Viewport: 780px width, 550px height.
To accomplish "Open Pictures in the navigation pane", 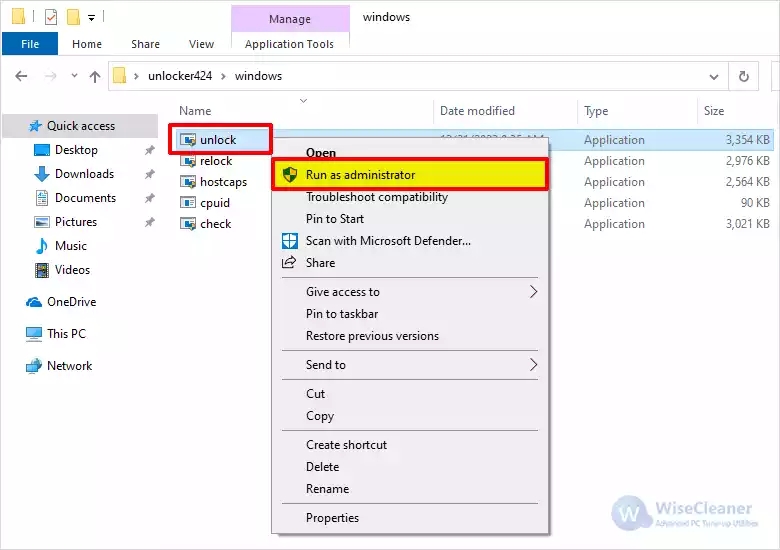I will click(x=76, y=221).
